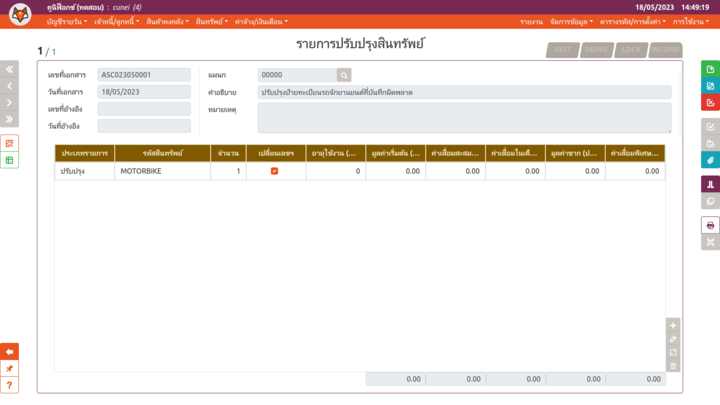This screenshot has width=720, height=405.
Task: Click the หมายเหตุ remarks text area
Action: [464, 118]
